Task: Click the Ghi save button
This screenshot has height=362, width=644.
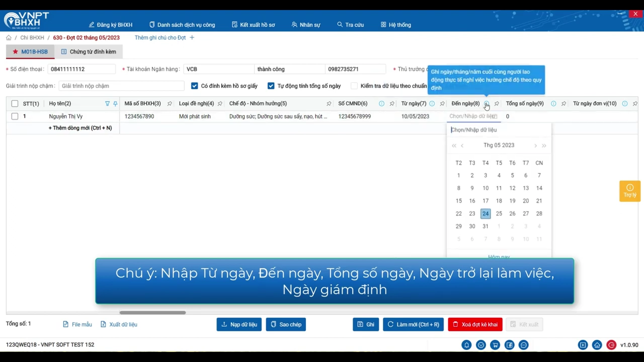Action: (366, 324)
